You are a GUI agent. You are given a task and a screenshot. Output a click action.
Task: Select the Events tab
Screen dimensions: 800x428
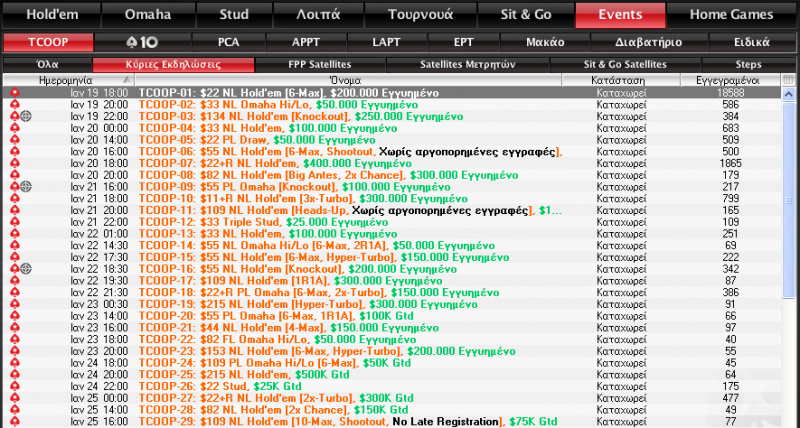pyautogui.click(x=620, y=15)
